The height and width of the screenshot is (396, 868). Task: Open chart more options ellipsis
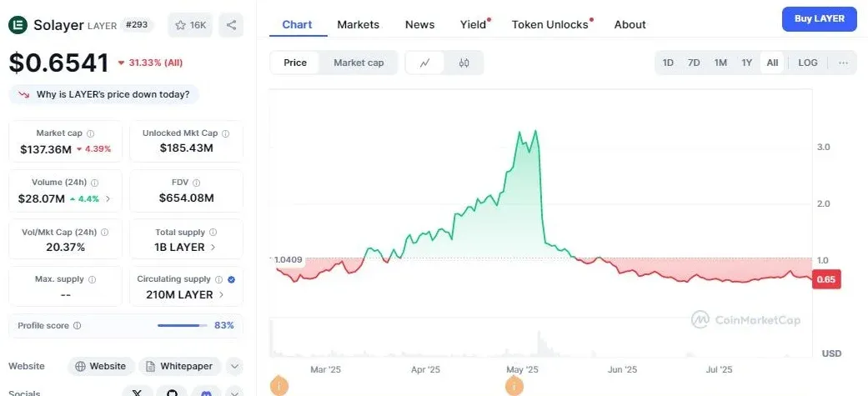click(843, 63)
